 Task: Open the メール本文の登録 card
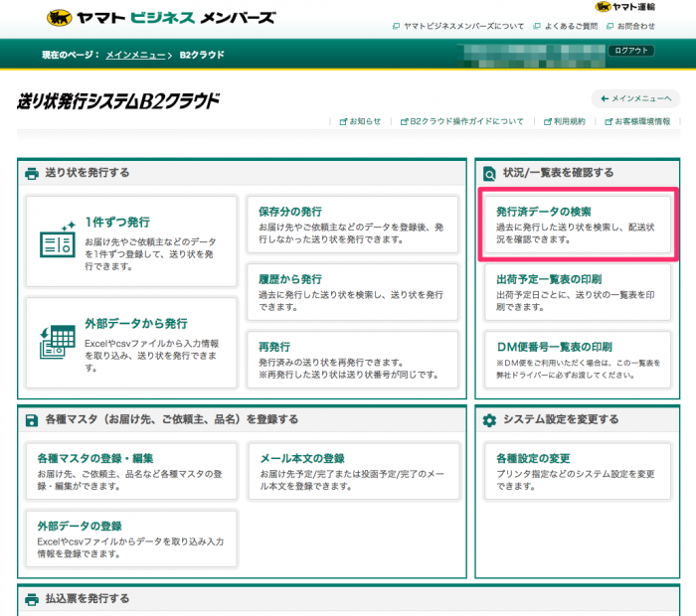353,471
